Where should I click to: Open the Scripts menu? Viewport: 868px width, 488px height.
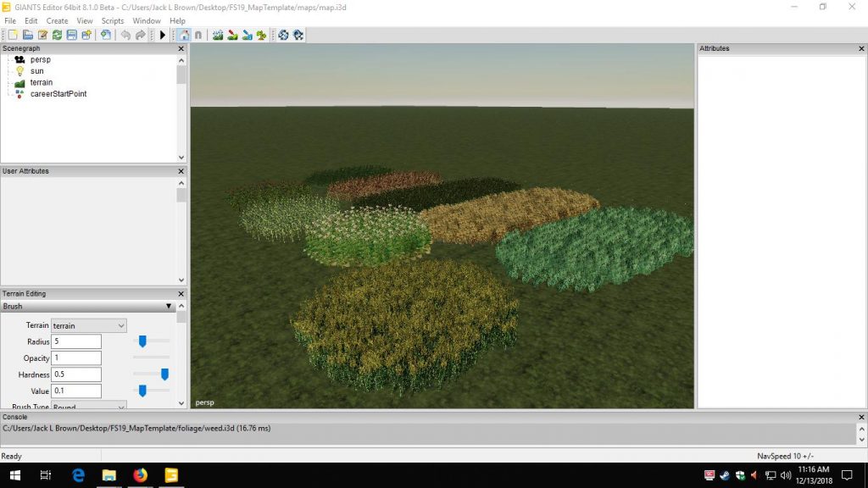pyautogui.click(x=112, y=20)
